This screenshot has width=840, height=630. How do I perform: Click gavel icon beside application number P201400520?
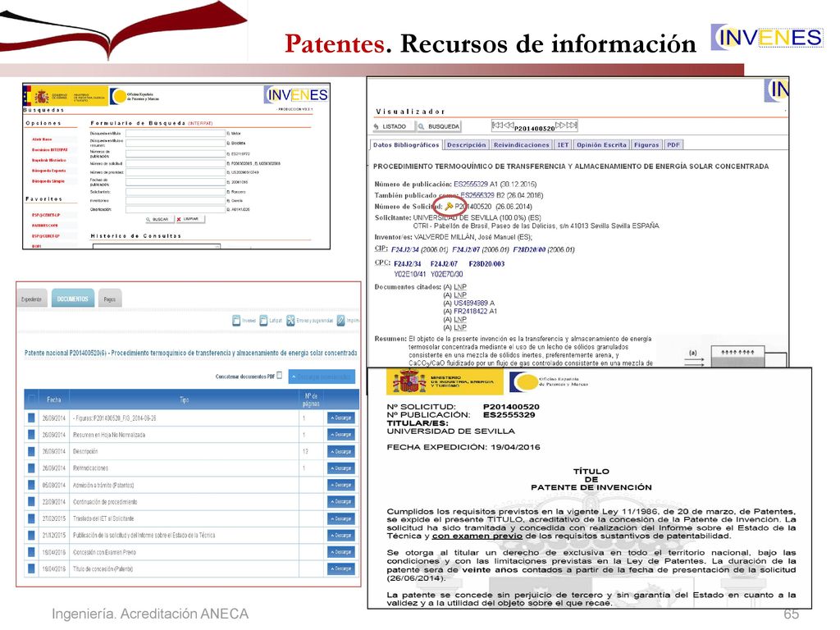tap(449, 206)
